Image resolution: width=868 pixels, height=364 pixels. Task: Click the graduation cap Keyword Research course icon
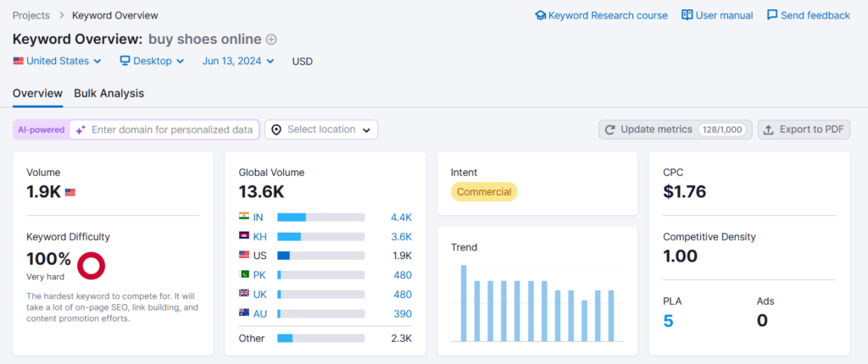pos(540,15)
